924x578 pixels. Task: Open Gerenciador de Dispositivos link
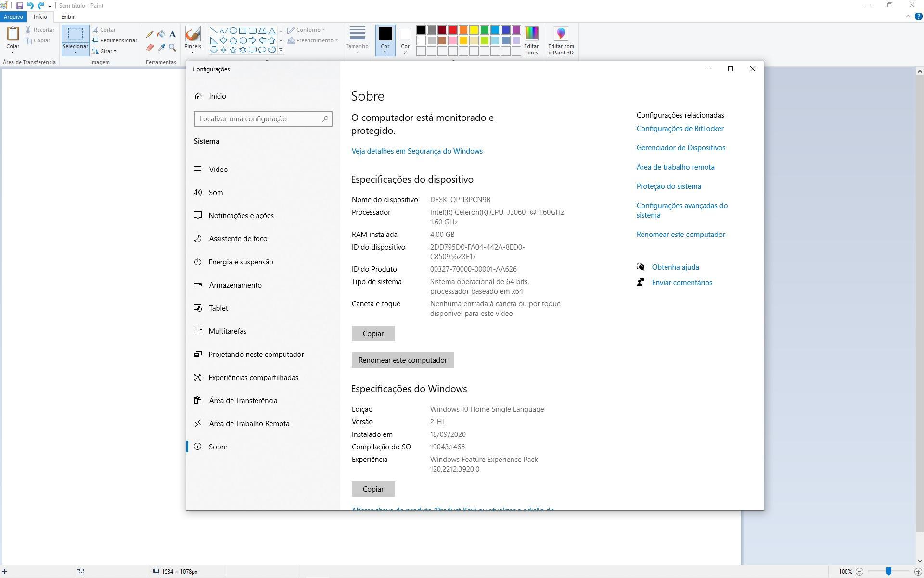tap(681, 148)
